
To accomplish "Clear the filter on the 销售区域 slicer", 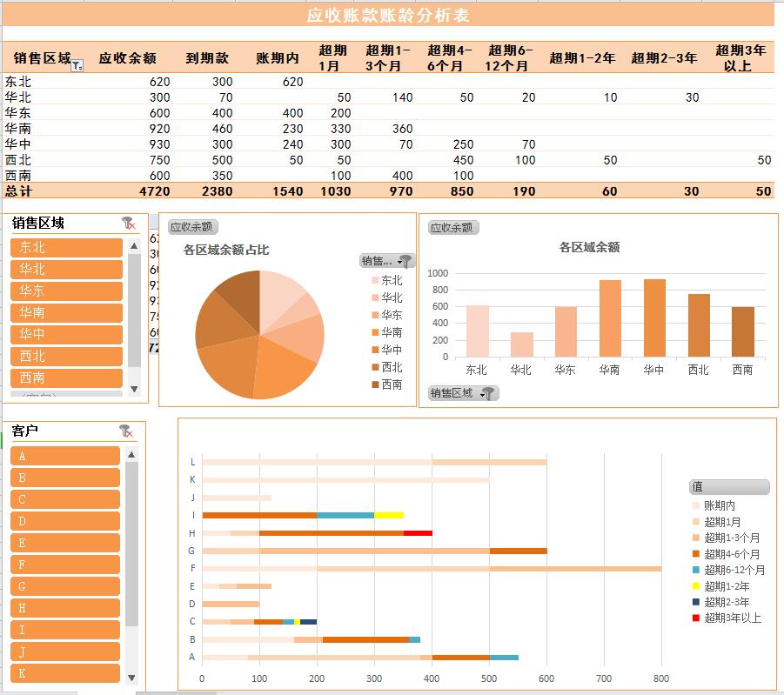I will (127, 224).
